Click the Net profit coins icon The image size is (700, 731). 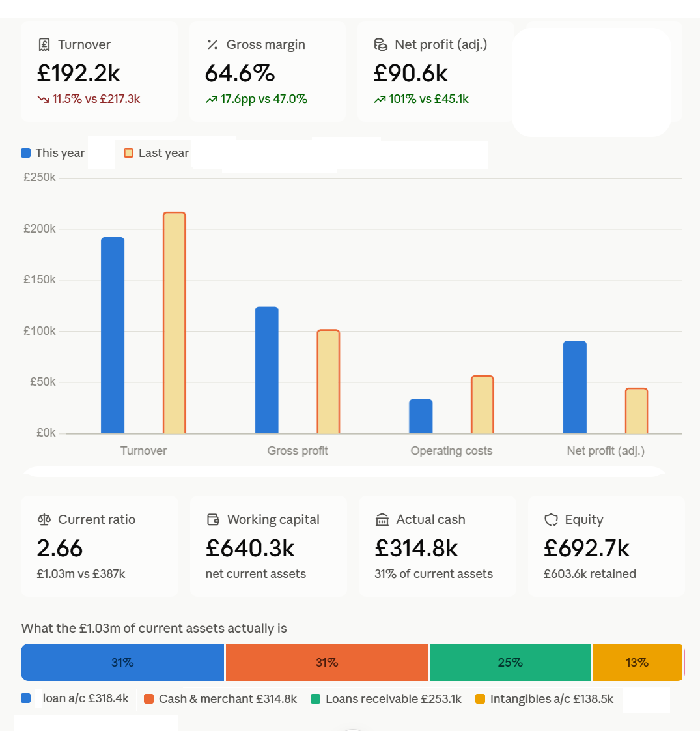pyautogui.click(x=381, y=45)
